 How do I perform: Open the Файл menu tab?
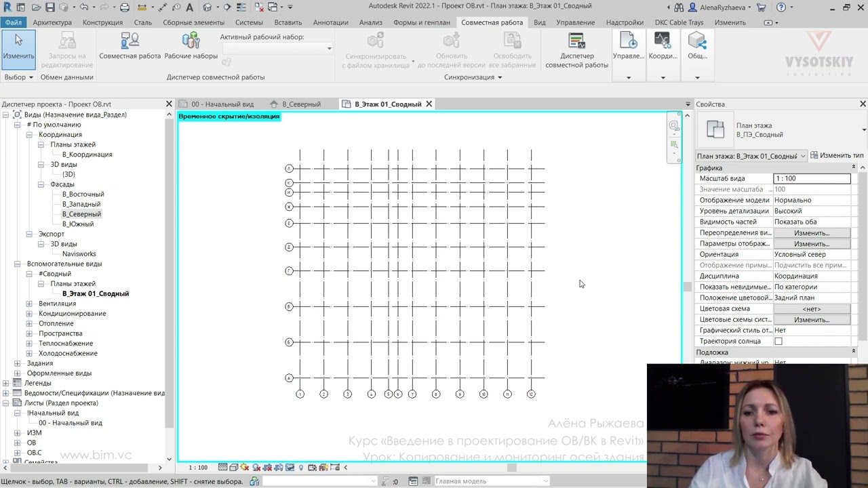[x=13, y=22]
